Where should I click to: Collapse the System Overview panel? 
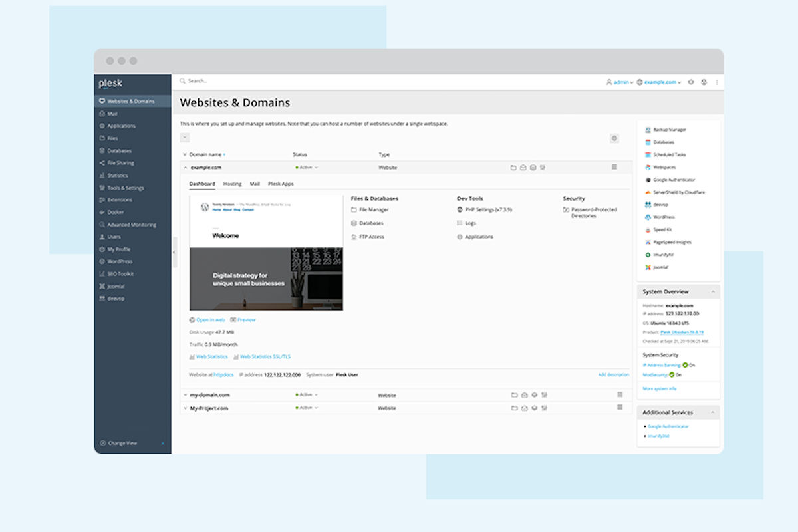(712, 292)
